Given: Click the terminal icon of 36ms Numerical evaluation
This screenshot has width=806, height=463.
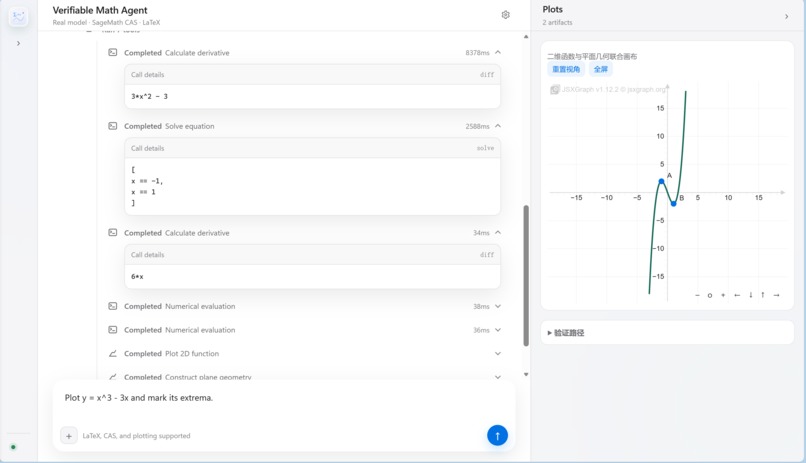Looking at the screenshot, I should click(x=113, y=330).
